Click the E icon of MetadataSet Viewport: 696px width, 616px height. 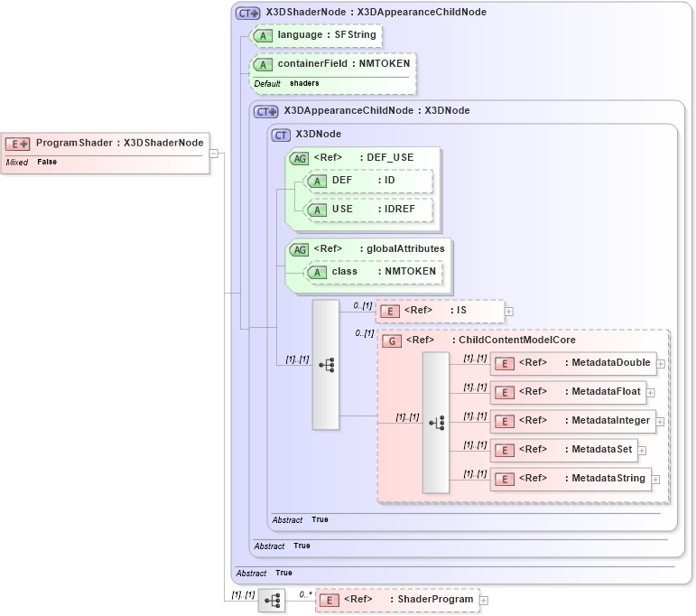(505, 451)
